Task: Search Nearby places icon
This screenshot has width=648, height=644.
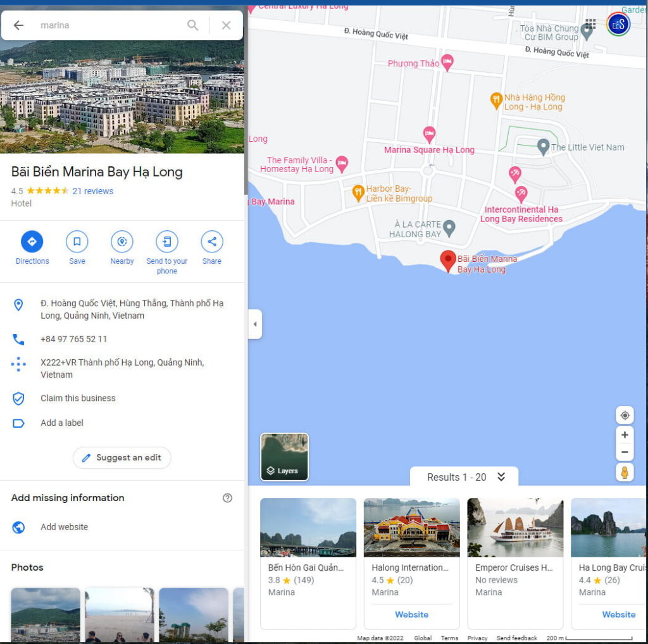Action: pyautogui.click(x=122, y=242)
